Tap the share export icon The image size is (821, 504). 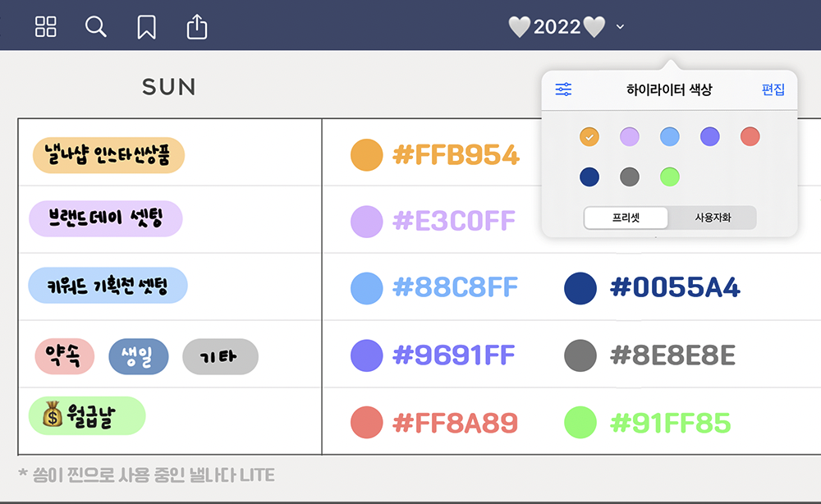click(197, 27)
